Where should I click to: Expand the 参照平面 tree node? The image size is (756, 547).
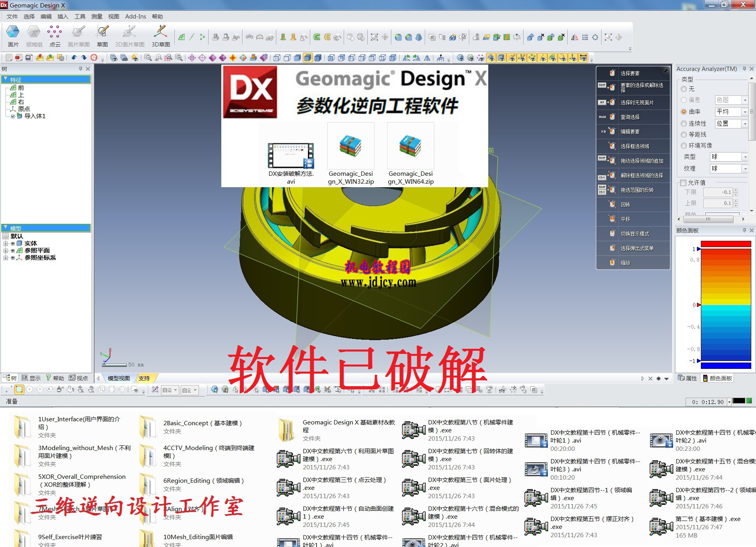pos(6,251)
